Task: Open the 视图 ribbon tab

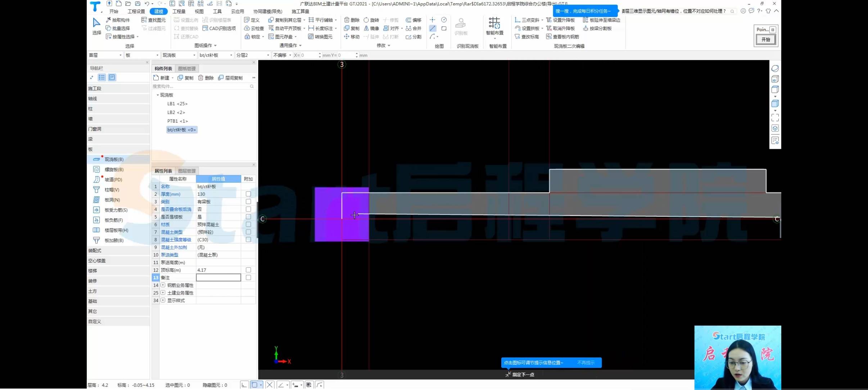Action: point(199,11)
